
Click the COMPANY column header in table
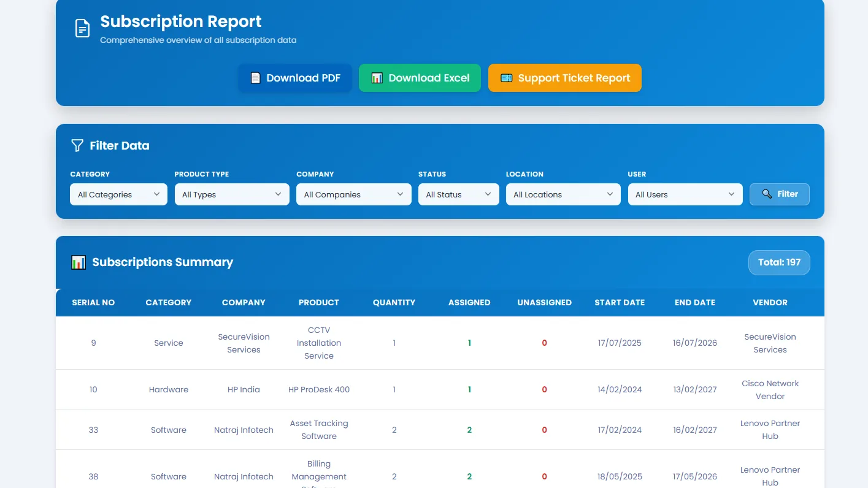pyautogui.click(x=244, y=302)
